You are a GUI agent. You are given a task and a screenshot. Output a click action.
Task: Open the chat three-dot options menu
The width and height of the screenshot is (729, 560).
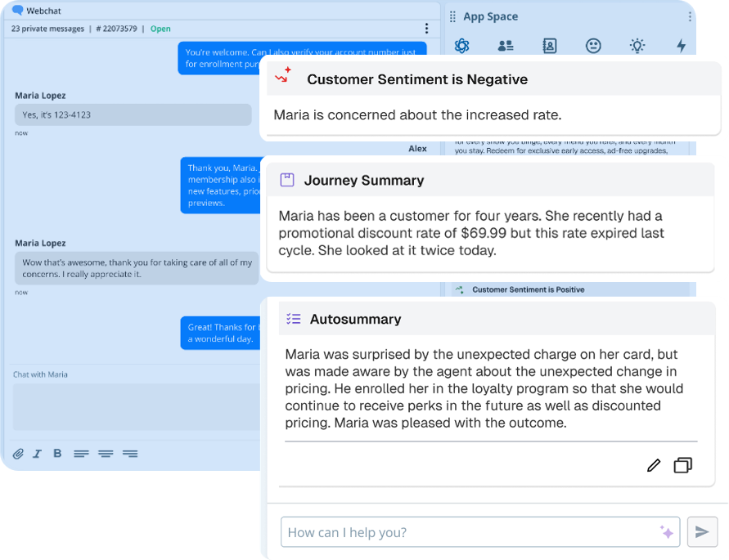(426, 29)
